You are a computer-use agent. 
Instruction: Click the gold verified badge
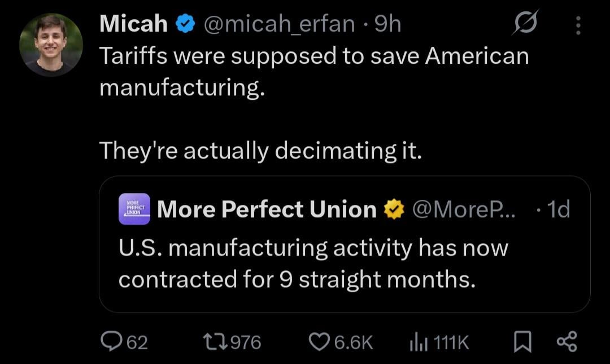pos(395,209)
